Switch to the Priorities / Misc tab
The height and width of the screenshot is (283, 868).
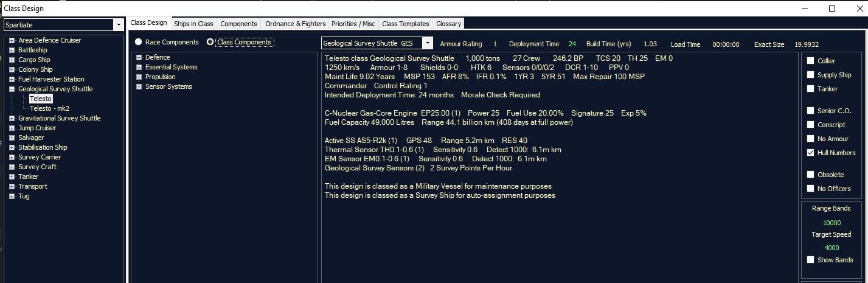pyautogui.click(x=353, y=24)
